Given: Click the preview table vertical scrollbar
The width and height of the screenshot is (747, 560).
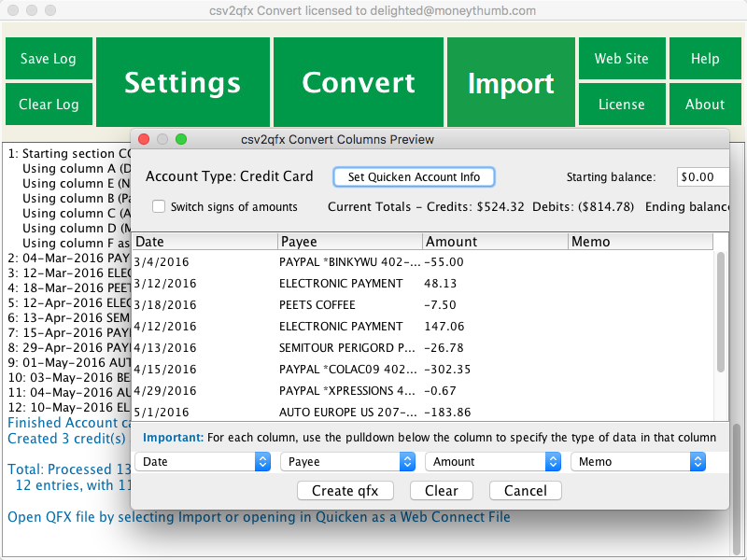Looking at the screenshot, I should pyautogui.click(x=721, y=312).
